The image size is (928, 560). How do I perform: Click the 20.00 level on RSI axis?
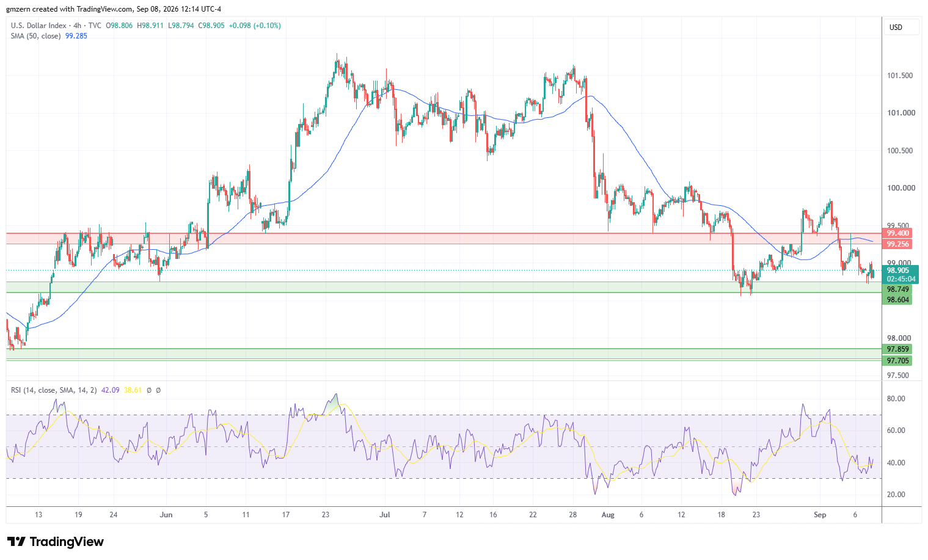[896, 495]
